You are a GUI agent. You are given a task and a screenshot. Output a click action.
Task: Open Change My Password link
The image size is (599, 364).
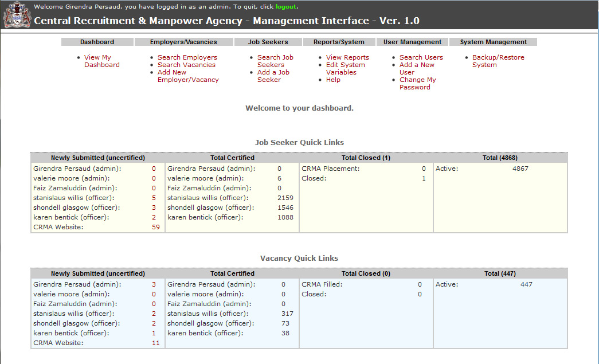point(417,84)
